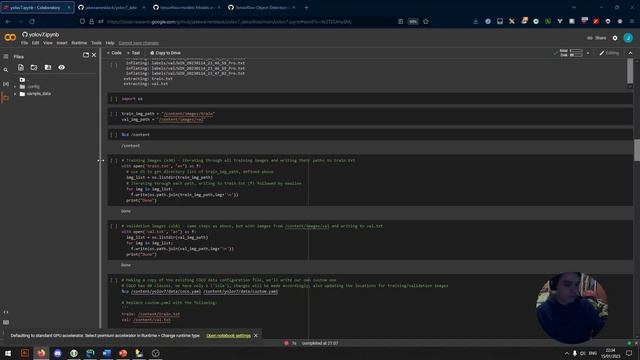Open a new browser tab
Viewport: 640px width, 360px height.
point(307,7)
